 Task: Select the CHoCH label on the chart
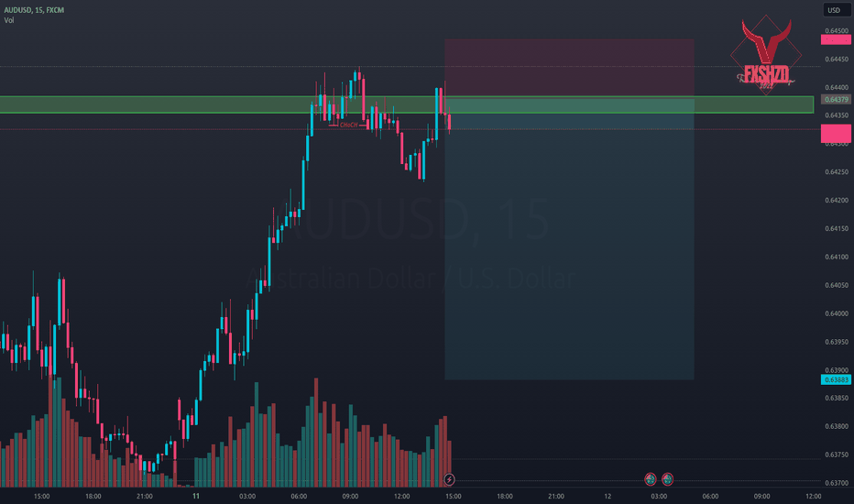pyautogui.click(x=348, y=126)
